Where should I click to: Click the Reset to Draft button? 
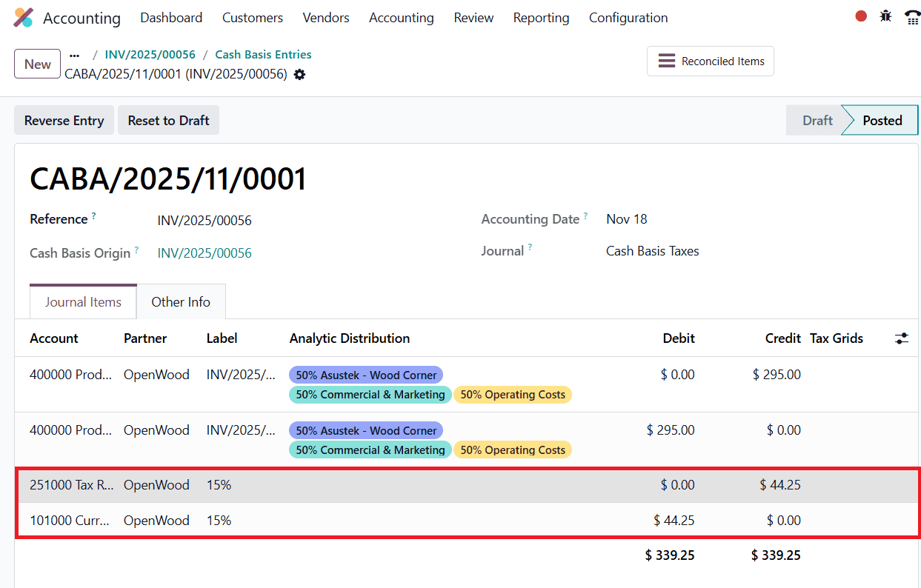(168, 120)
